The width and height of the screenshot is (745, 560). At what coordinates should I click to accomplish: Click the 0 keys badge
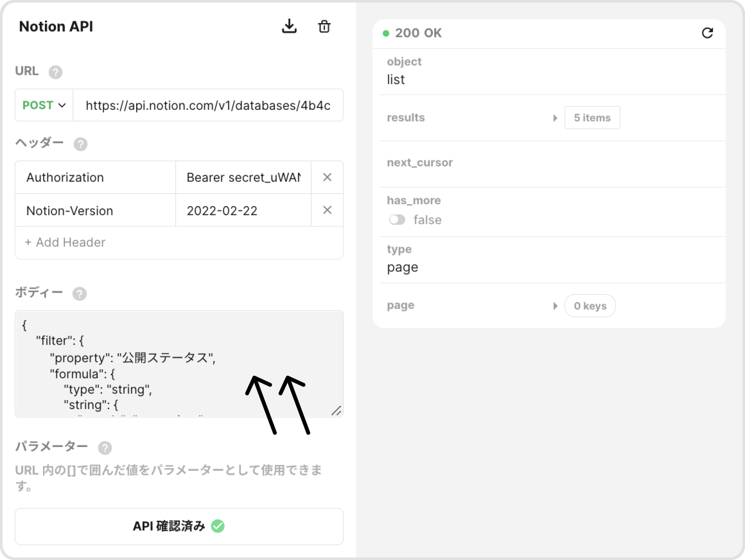point(590,306)
